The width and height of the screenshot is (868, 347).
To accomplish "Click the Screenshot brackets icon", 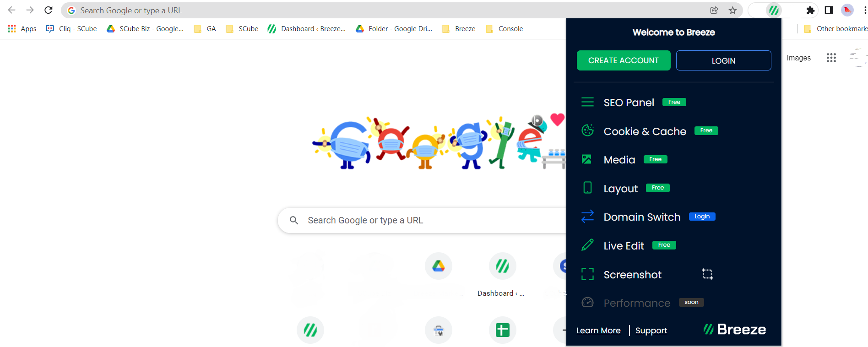I will coord(587,274).
